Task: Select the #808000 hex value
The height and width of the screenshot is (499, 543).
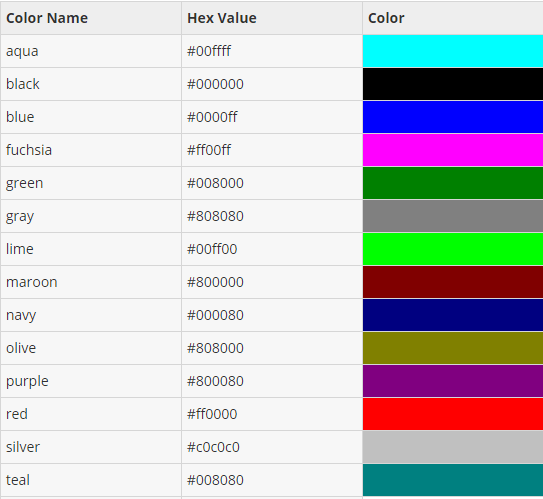Action: click(x=272, y=348)
